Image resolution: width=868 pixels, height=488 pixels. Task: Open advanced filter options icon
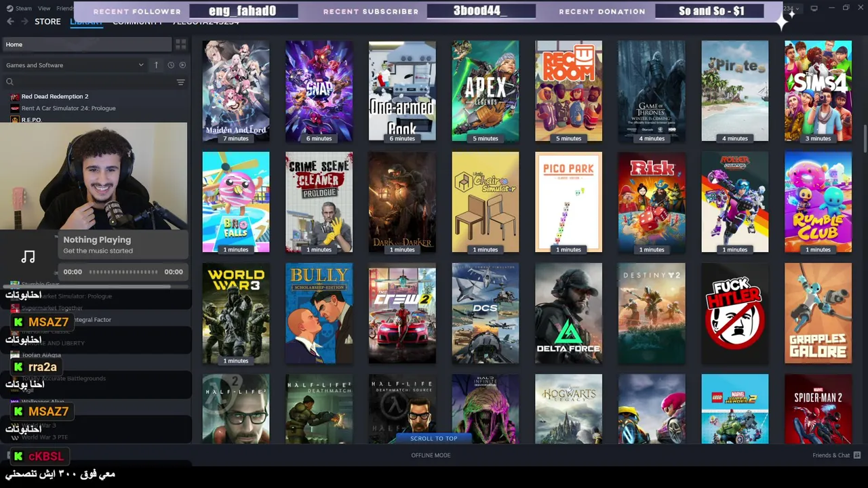pyautogui.click(x=180, y=82)
